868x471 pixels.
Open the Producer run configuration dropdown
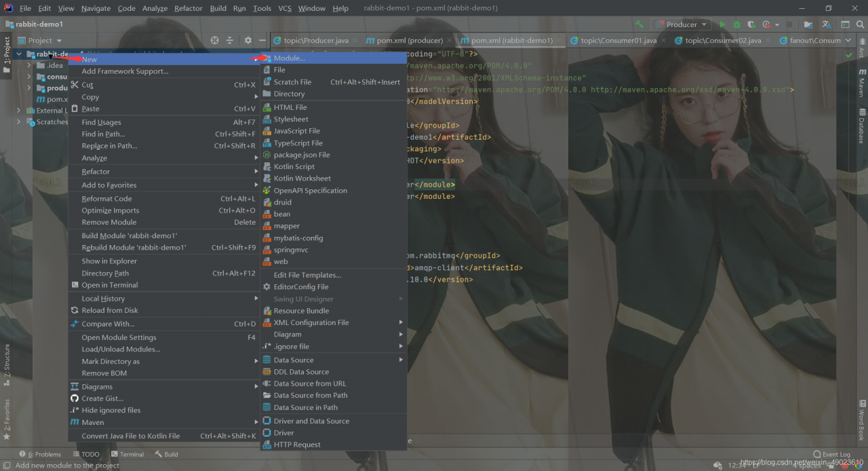click(681, 24)
